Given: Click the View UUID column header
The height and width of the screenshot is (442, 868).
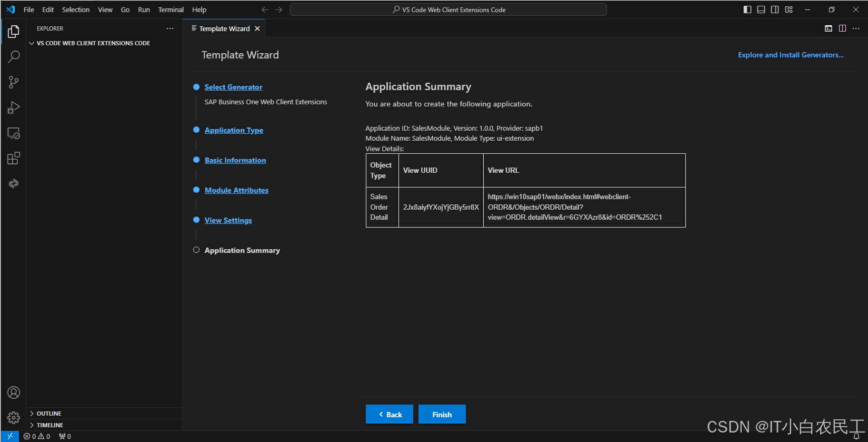Looking at the screenshot, I should 441,170.
